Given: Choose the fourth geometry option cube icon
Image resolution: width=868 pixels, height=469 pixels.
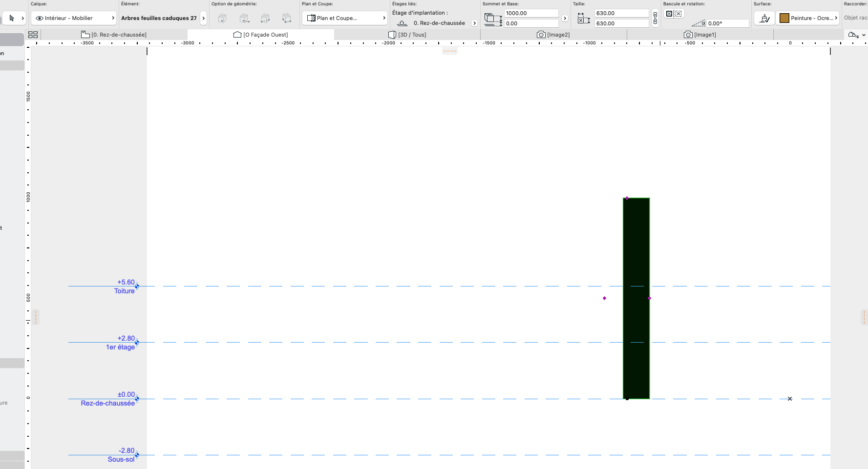Looking at the screenshot, I should click(x=287, y=18).
